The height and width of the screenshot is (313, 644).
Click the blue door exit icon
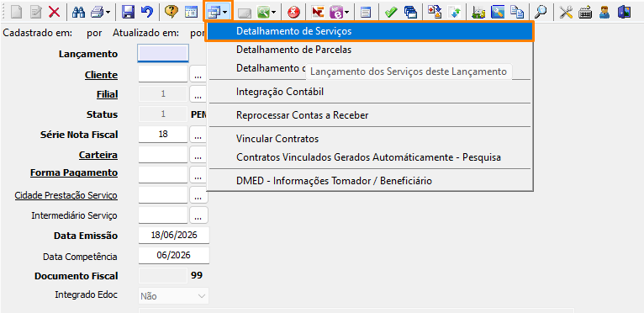624,13
